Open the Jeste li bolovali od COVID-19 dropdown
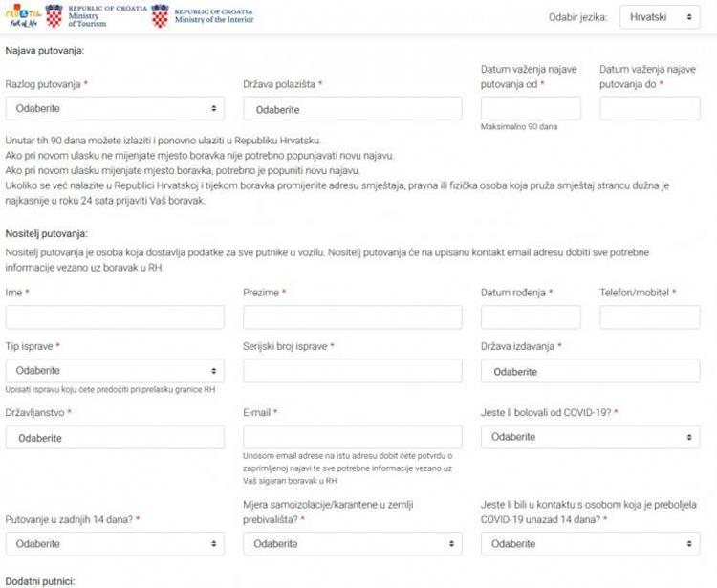Viewport: 717px width, 588px height. pyautogui.click(x=590, y=437)
